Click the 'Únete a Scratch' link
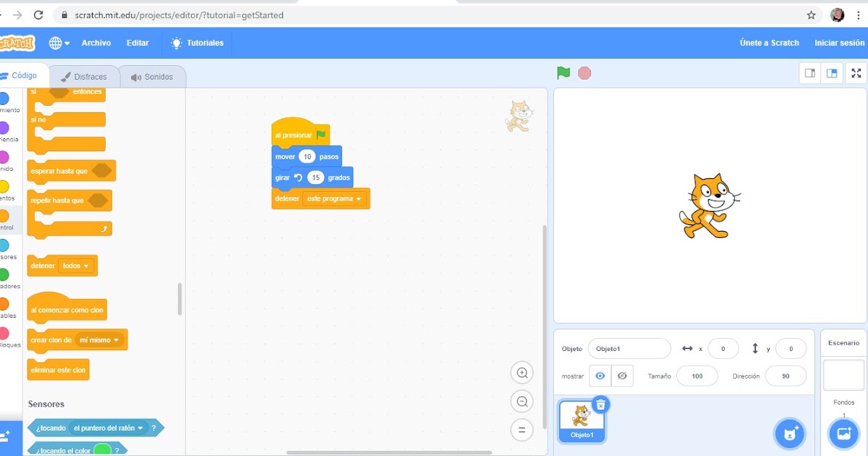The width and height of the screenshot is (868, 456). (769, 43)
